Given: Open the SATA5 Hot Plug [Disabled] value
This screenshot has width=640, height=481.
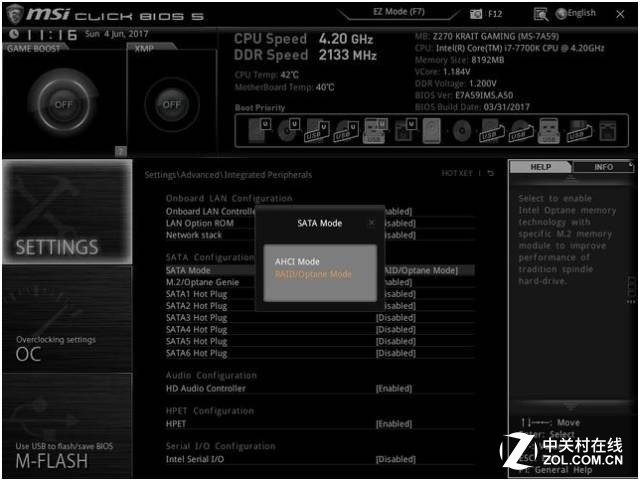Looking at the screenshot, I should coord(396,341).
